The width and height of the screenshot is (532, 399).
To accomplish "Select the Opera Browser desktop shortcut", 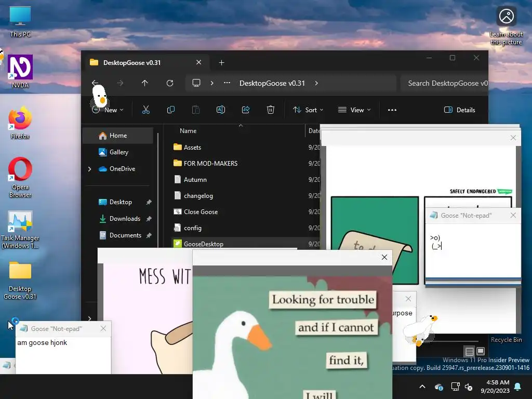I will coord(20,178).
